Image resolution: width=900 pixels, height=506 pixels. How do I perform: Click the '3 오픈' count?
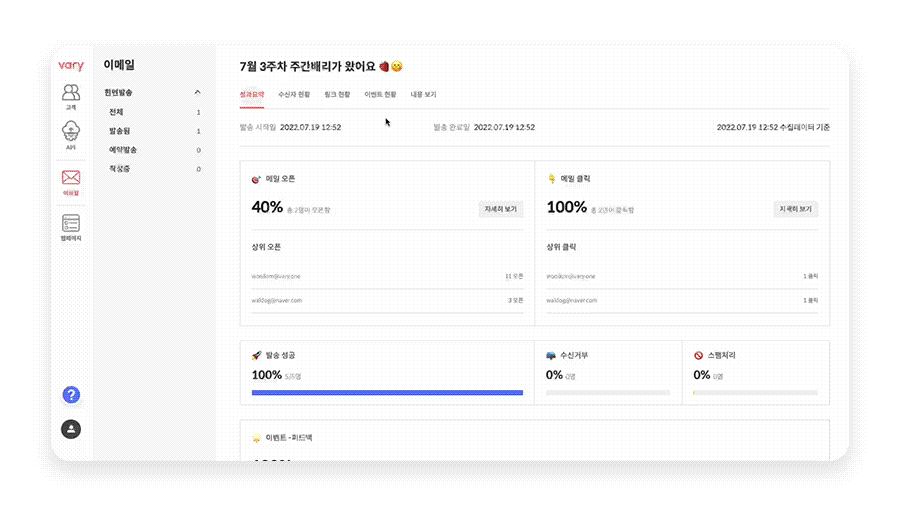[x=515, y=301]
